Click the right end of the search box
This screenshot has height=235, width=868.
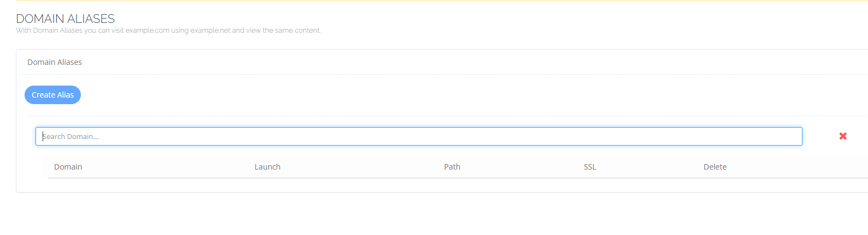[787, 136]
